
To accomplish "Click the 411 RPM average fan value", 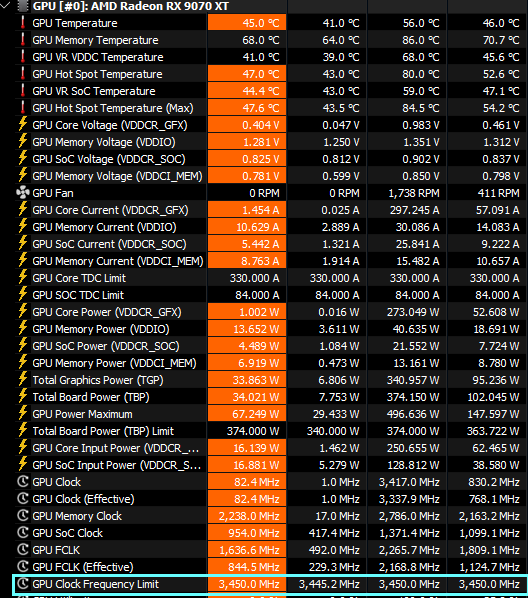I will (499, 193).
